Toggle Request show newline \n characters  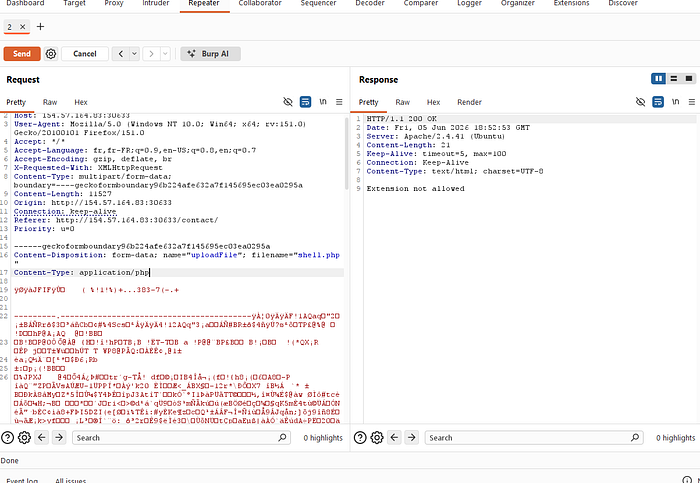click(323, 102)
